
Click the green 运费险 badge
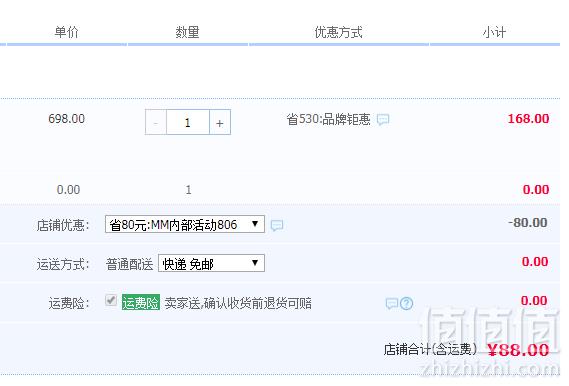click(x=141, y=302)
